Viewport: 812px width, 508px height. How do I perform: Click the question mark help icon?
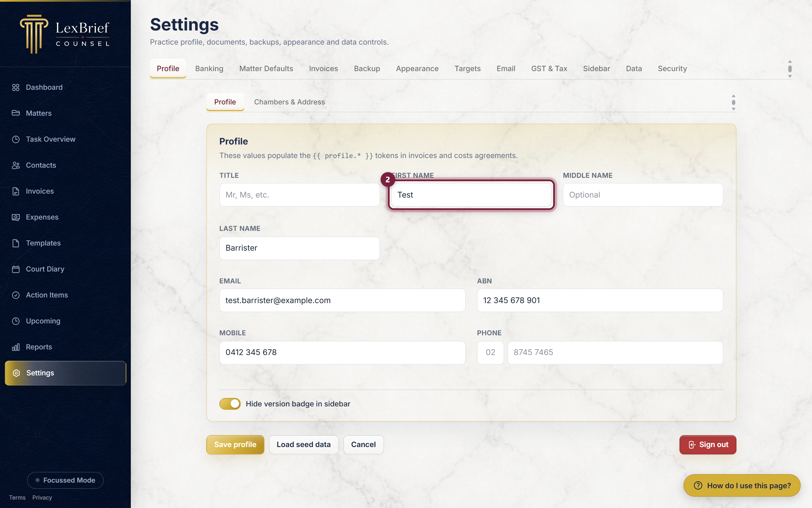click(x=698, y=485)
